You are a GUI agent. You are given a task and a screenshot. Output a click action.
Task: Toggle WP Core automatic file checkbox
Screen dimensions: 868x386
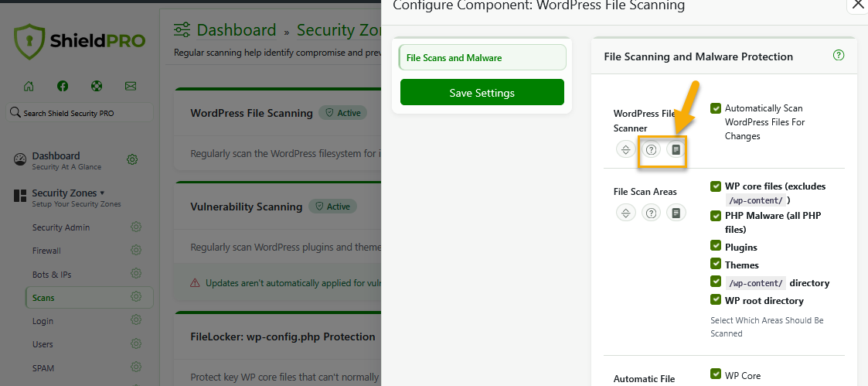tap(716, 374)
